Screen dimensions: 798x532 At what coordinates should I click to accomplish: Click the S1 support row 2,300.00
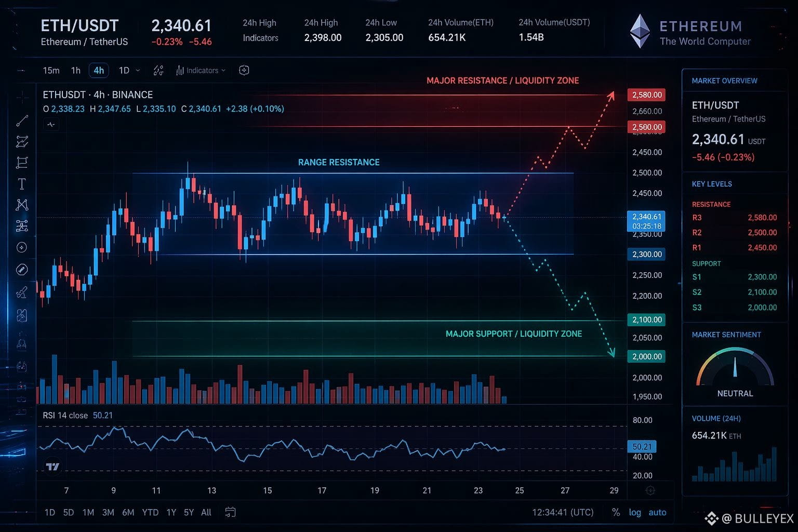pos(735,277)
